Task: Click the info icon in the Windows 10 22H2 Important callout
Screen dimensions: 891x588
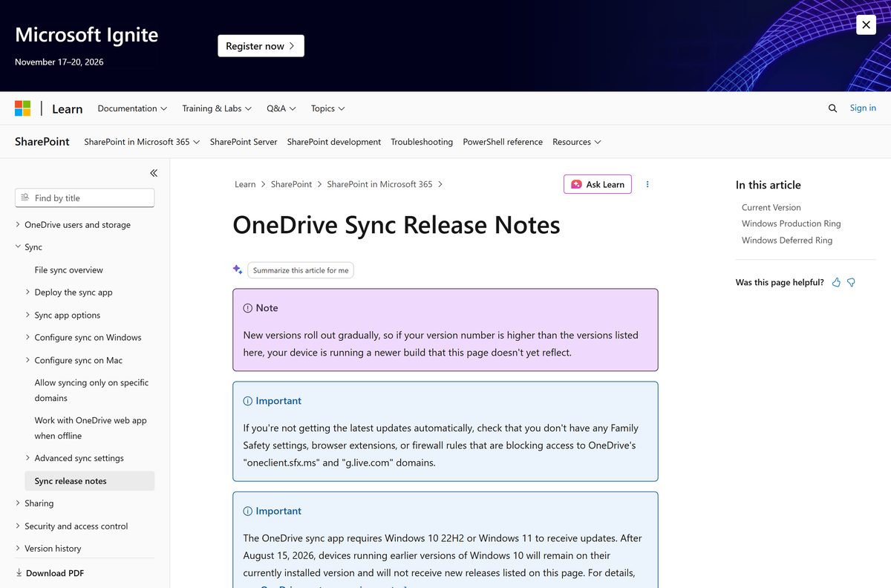Action: (248, 512)
